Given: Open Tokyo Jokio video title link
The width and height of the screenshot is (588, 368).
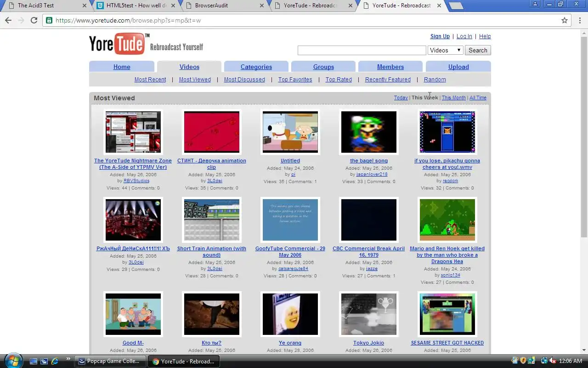Looking at the screenshot, I should pos(369,343).
